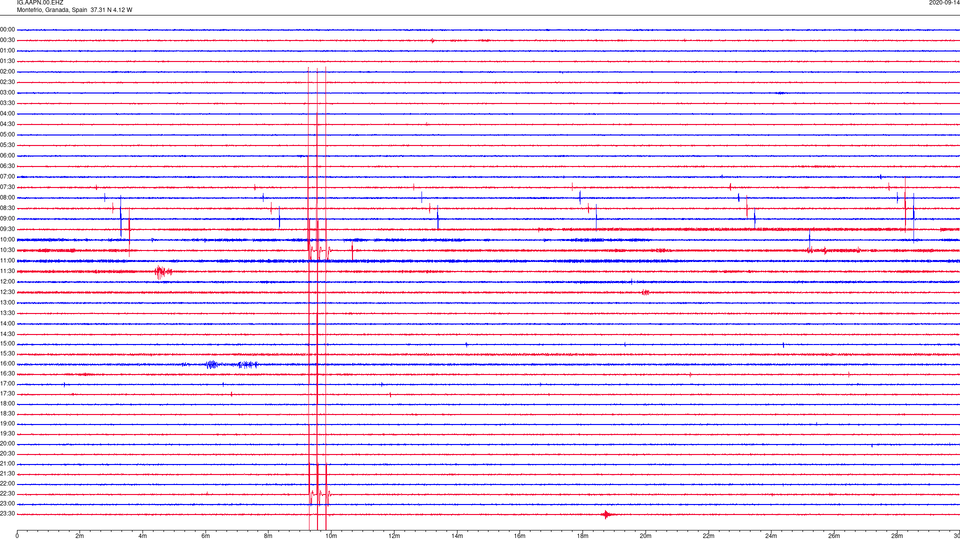Select the 17:00 time label
Screen dimensions: 960x540
tap(7, 384)
